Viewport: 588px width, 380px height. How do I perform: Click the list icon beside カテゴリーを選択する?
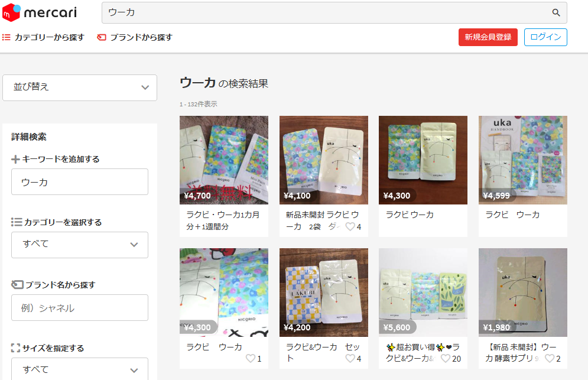17,222
